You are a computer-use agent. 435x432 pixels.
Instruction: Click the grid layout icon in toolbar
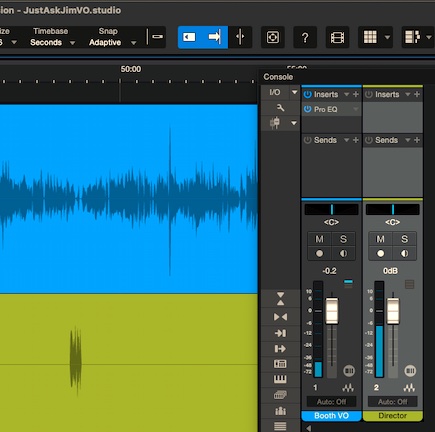click(x=370, y=37)
